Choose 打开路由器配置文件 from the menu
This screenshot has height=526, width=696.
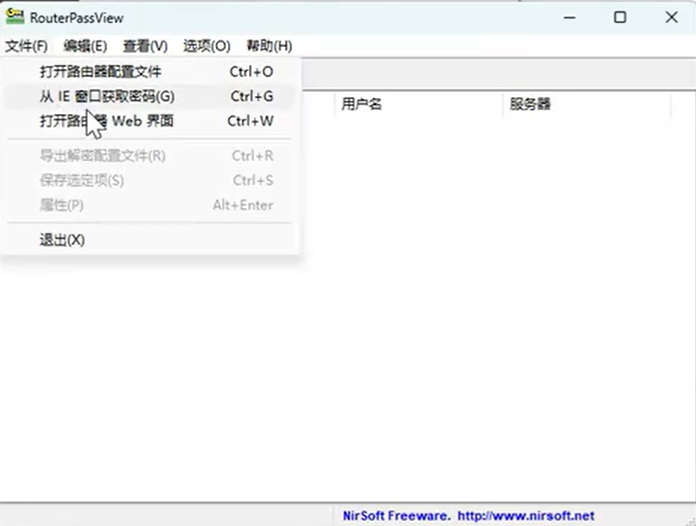pos(150,71)
